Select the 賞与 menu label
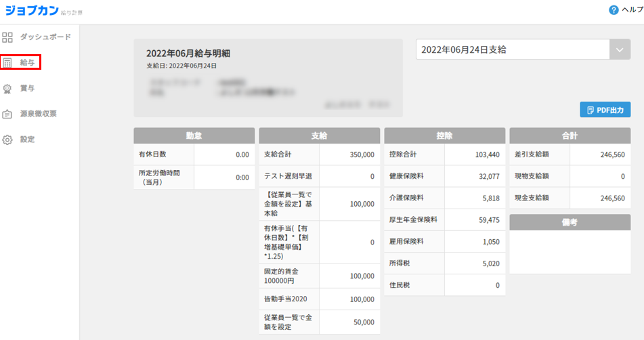Screen dimensions: 644x340 pos(28,88)
